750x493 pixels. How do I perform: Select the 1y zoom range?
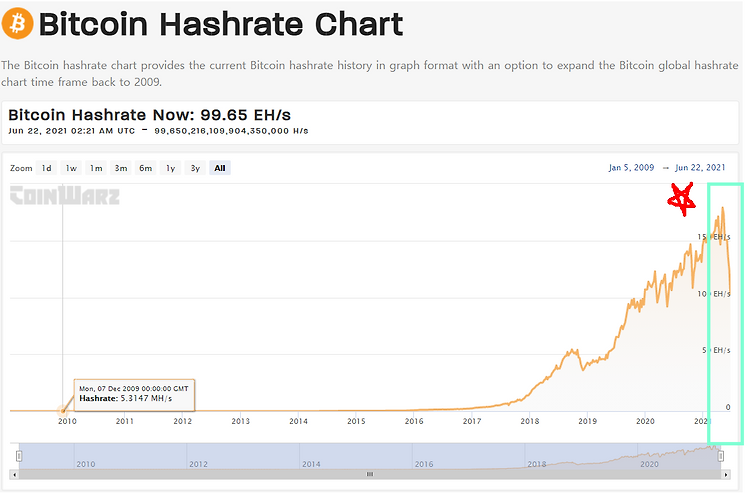[x=171, y=168]
